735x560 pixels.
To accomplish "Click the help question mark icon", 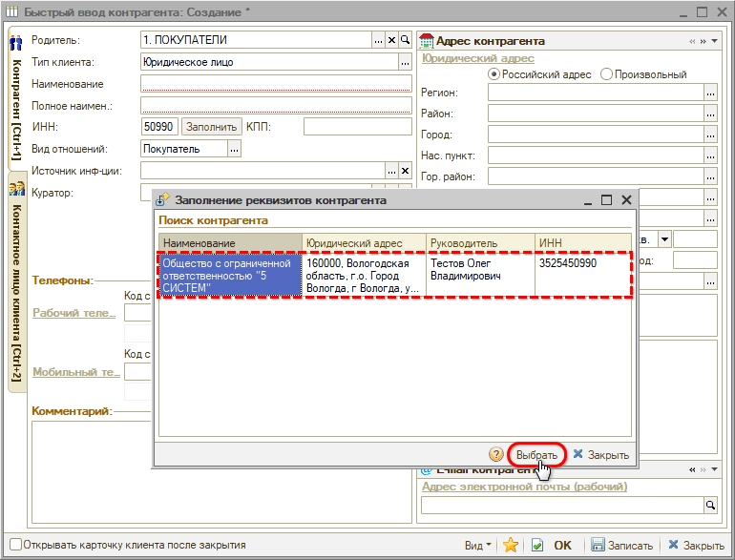I will pyautogui.click(x=496, y=455).
